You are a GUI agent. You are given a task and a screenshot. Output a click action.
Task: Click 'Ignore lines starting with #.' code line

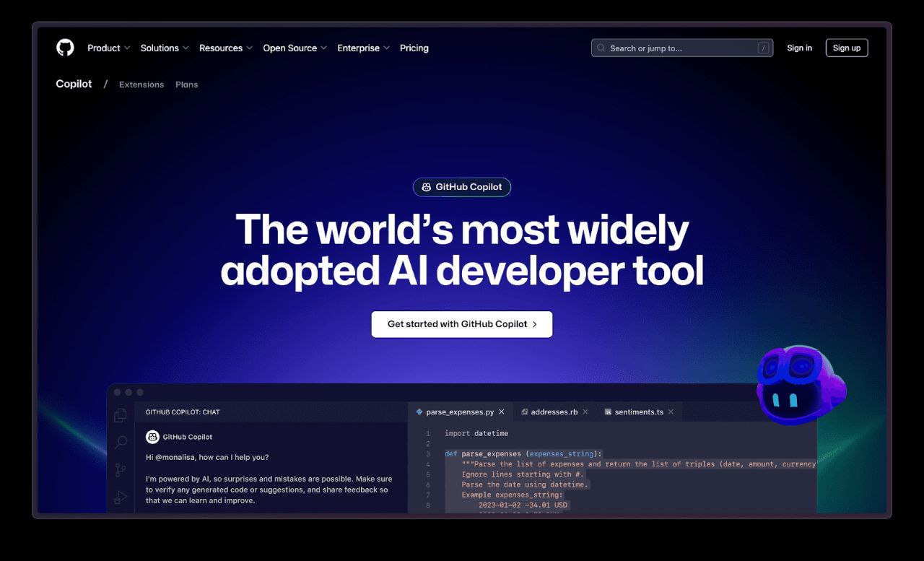[x=523, y=474]
